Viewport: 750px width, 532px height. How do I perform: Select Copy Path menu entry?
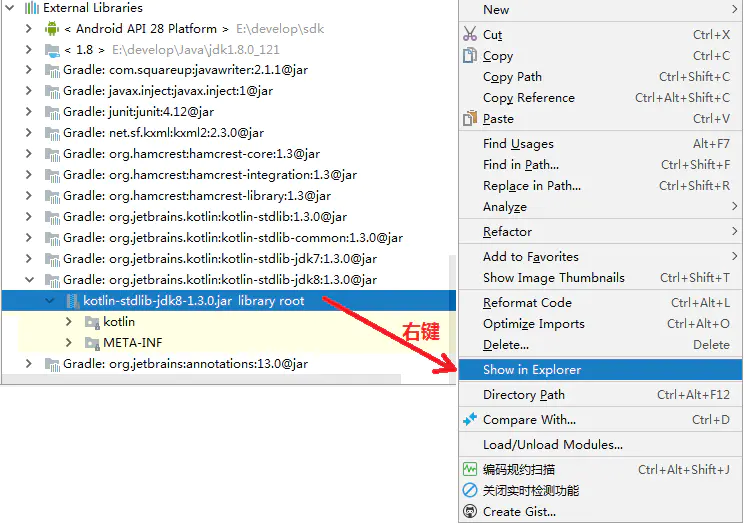coord(600,77)
